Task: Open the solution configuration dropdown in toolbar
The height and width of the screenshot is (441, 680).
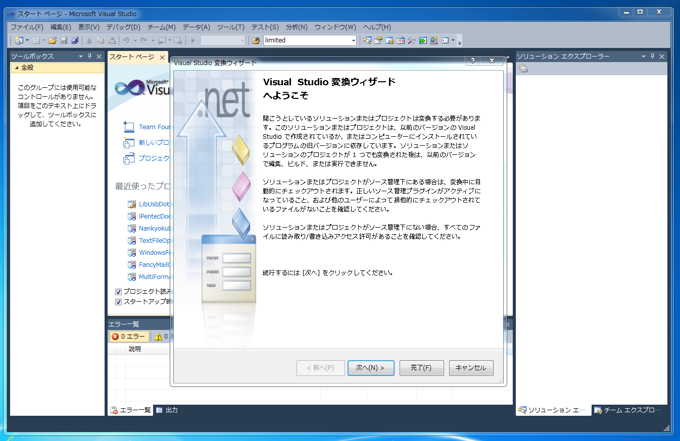Action: [242, 40]
